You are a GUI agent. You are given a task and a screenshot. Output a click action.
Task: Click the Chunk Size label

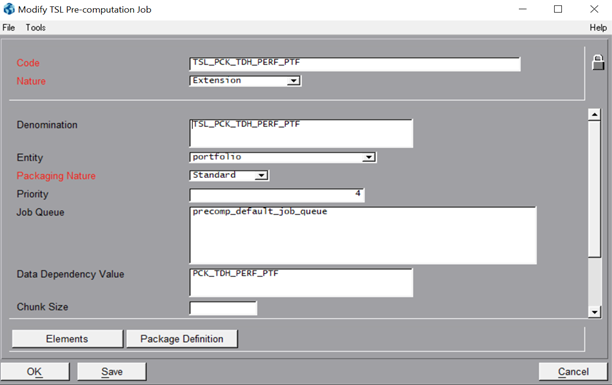pyautogui.click(x=43, y=307)
